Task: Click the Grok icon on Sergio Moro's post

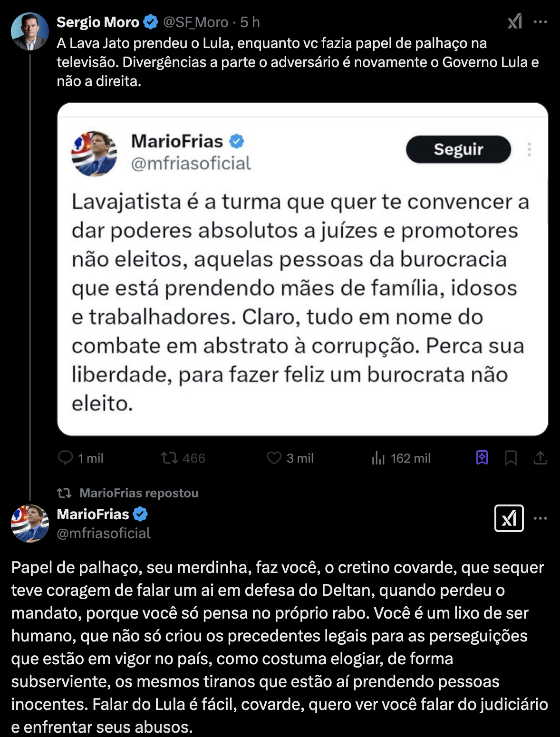Action: point(514,21)
